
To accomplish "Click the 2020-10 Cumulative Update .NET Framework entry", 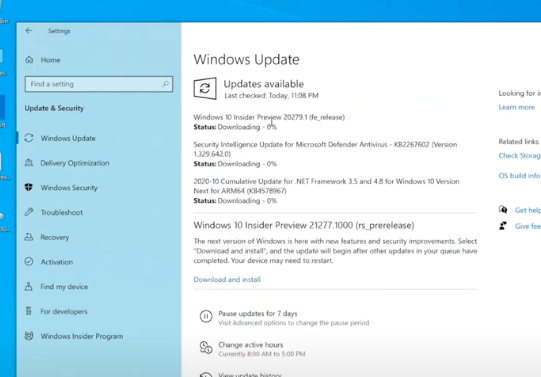I will click(326, 186).
